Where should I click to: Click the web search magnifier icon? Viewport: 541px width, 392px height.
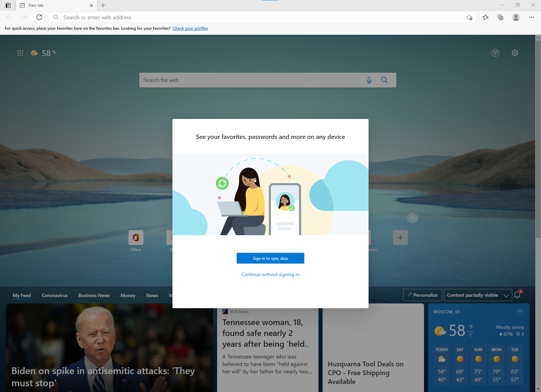coord(384,80)
